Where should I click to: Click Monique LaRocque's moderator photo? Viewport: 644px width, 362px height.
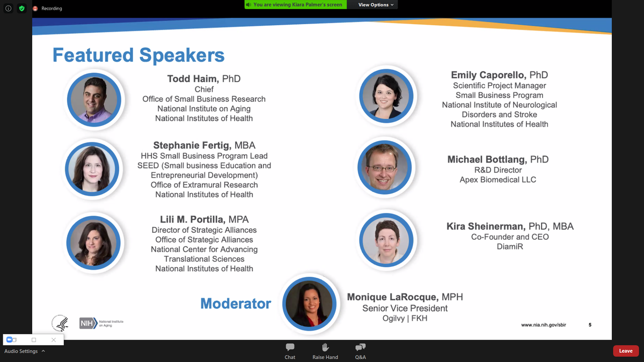click(310, 304)
